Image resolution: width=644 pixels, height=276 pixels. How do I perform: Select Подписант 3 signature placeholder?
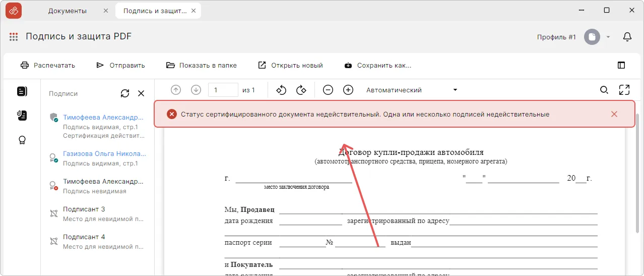98,214
